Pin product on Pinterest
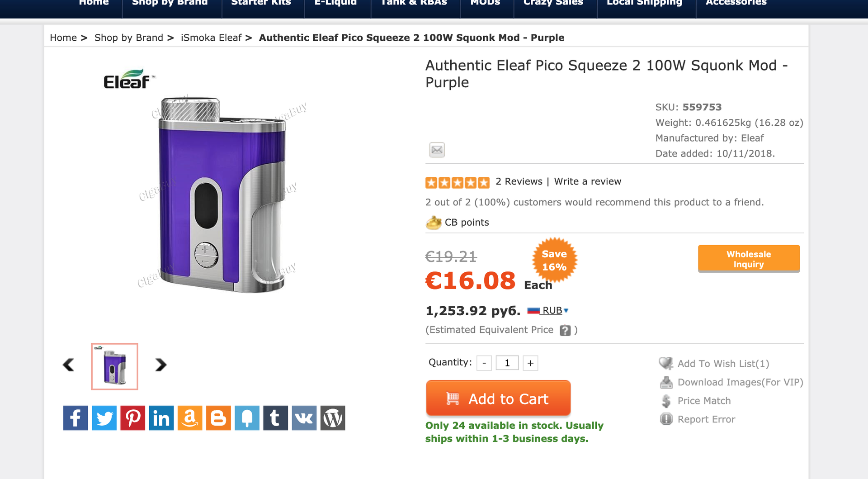Image resolution: width=868 pixels, height=479 pixels. [132, 418]
